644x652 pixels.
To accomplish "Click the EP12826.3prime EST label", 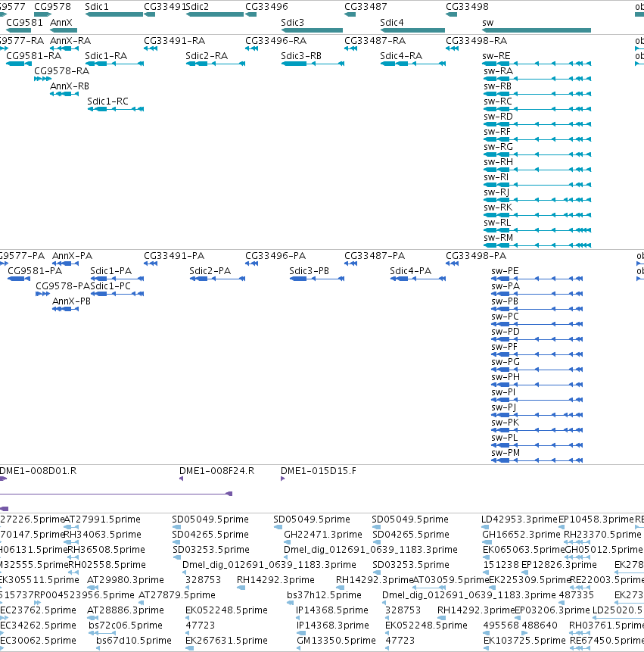I will (x=558, y=565).
